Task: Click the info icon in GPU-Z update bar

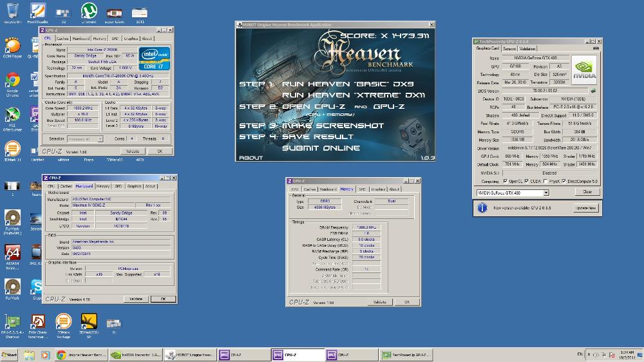Action: point(482,208)
